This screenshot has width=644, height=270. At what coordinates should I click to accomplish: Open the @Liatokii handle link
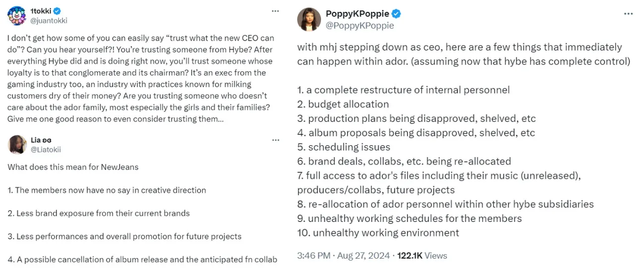coord(46,150)
